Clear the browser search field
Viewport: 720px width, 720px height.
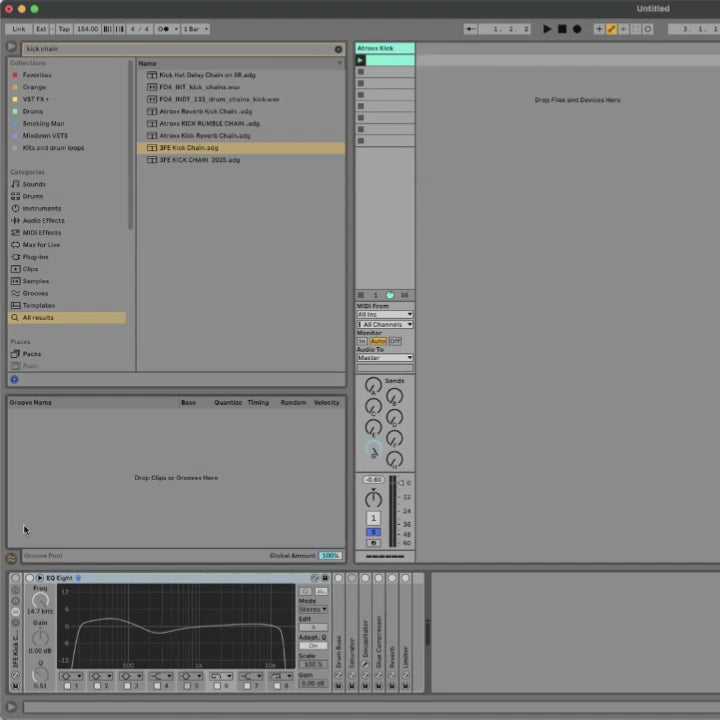[x=338, y=48]
